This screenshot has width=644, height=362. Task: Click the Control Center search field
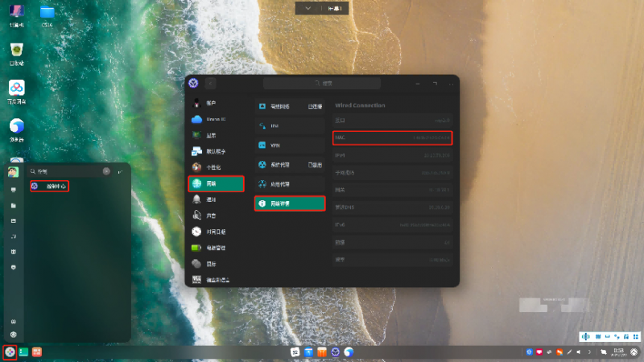pyautogui.click(x=322, y=84)
